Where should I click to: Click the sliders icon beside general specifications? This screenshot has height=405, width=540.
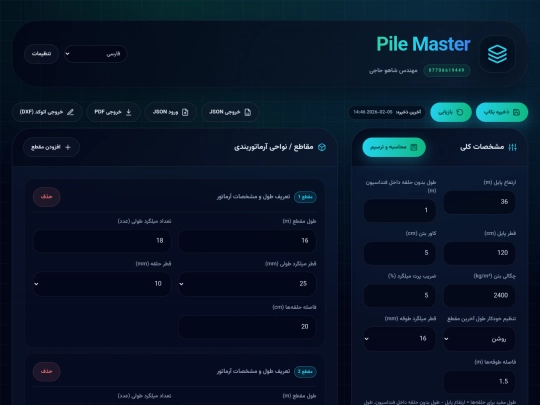pyautogui.click(x=512, y=147)
